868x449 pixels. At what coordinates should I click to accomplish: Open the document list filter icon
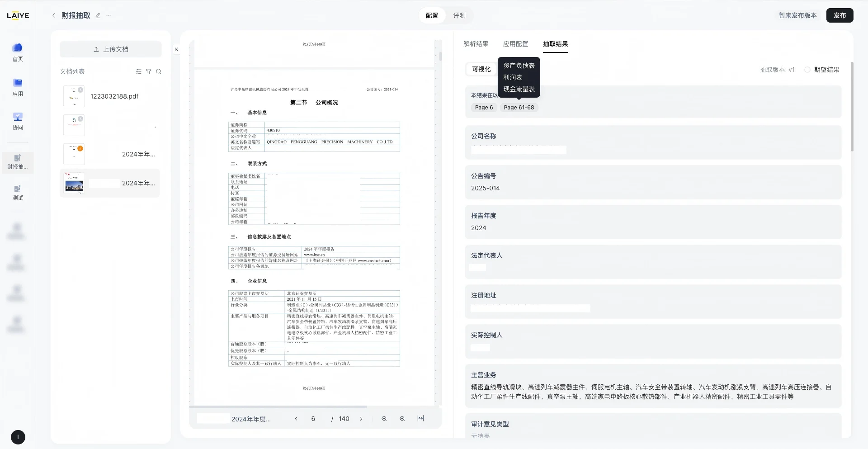(149, 71)
